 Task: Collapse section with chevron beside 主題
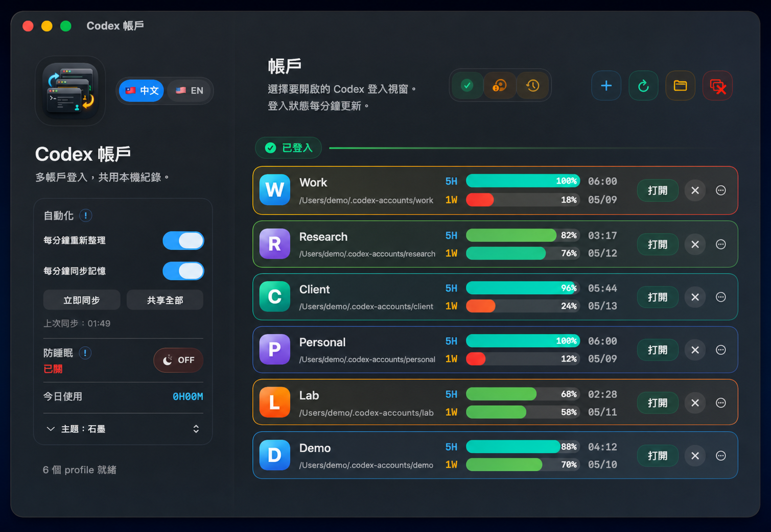(50, 429)
